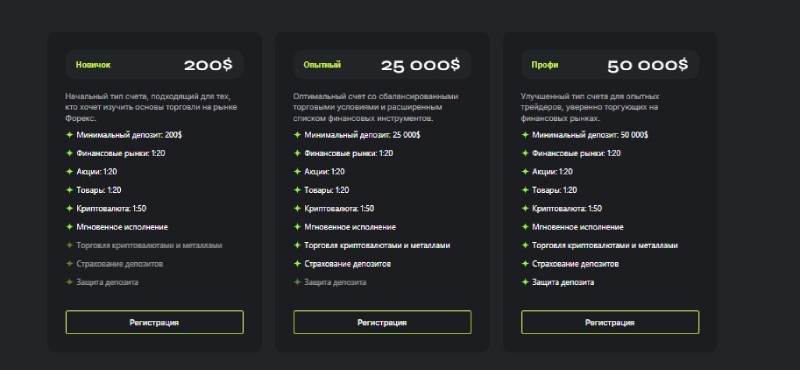Image resolution: width=800 pixels, height=370 pixels.
Task: Click star icon beside Минимальный депозит: 25 000$
Action: 297,135
